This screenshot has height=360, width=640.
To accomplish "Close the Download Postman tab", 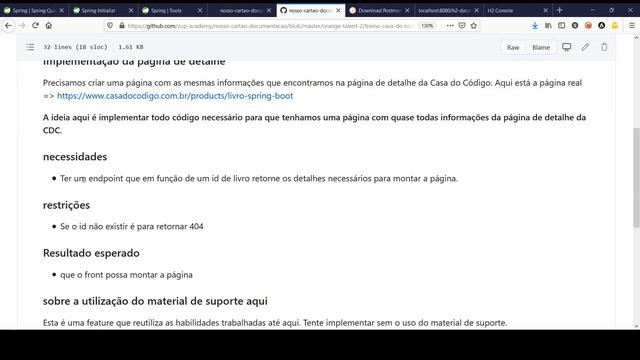I will tap(407, 10).
